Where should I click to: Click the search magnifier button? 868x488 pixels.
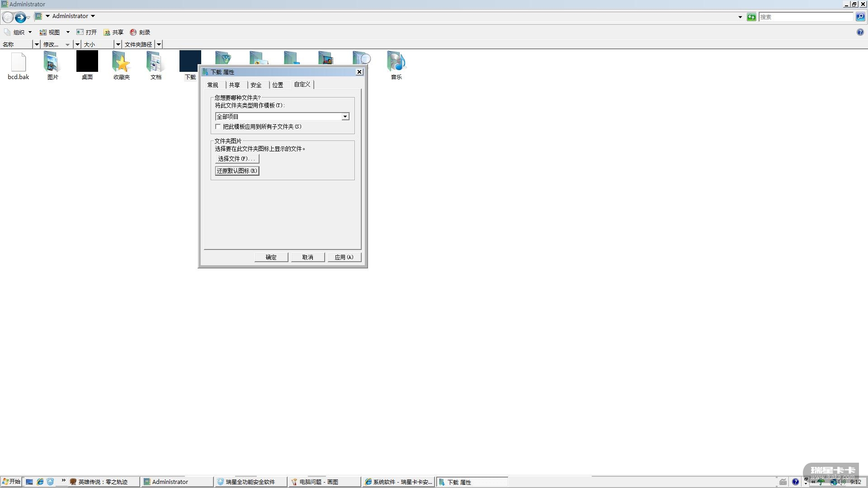[x=860, y=17]
